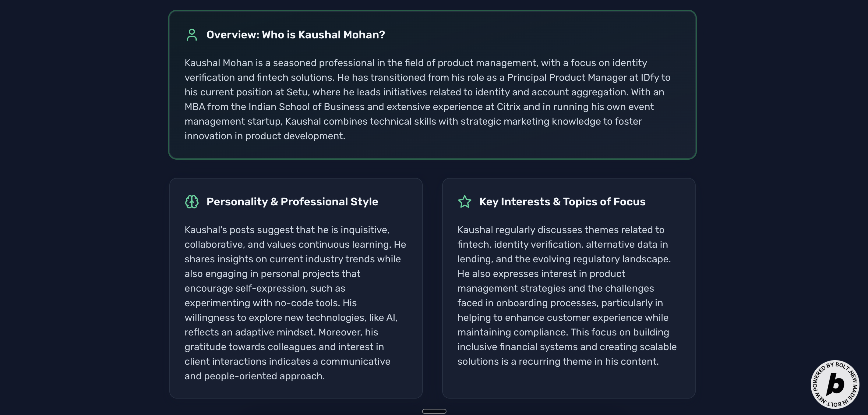
Task: Open the Powered by Bolt.new badge
Action: (835, 384)
